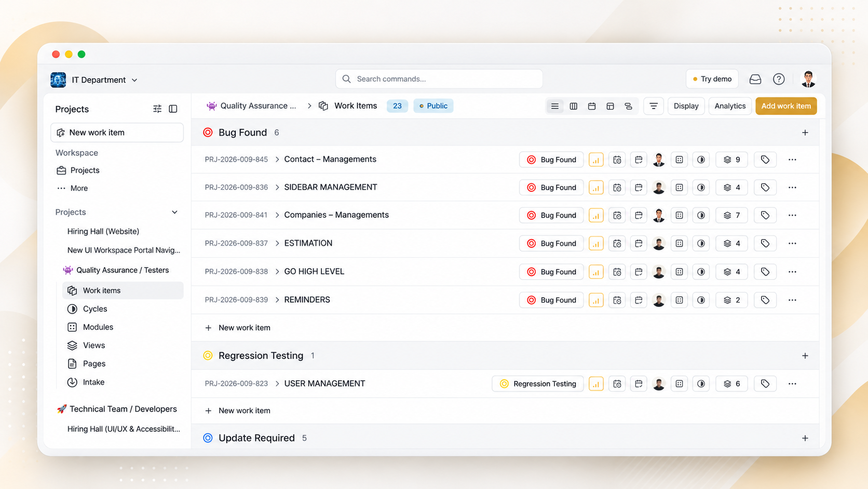Image resolution: width=868 pixels, height=489 pixels.
Task: Go to Quality Assurance breadcrumb
Action: point(252,106)
